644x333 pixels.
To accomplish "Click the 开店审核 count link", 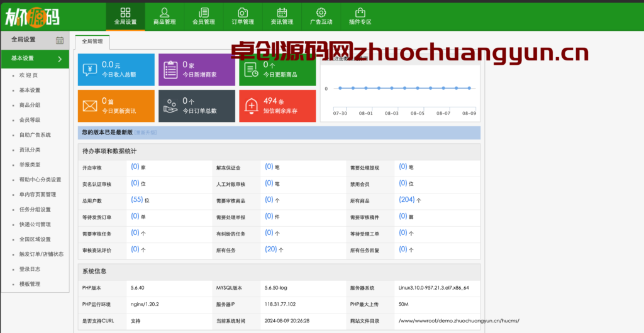I will (x=135, y=167).
